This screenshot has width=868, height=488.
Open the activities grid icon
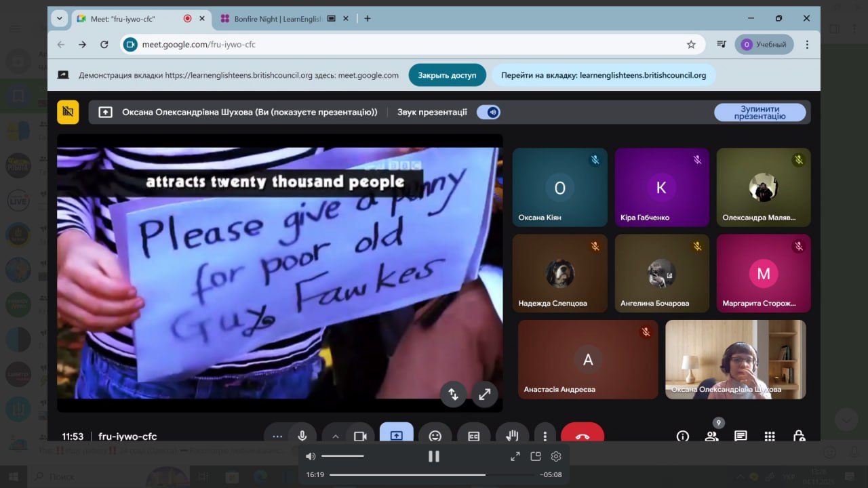tap(770, 436)
